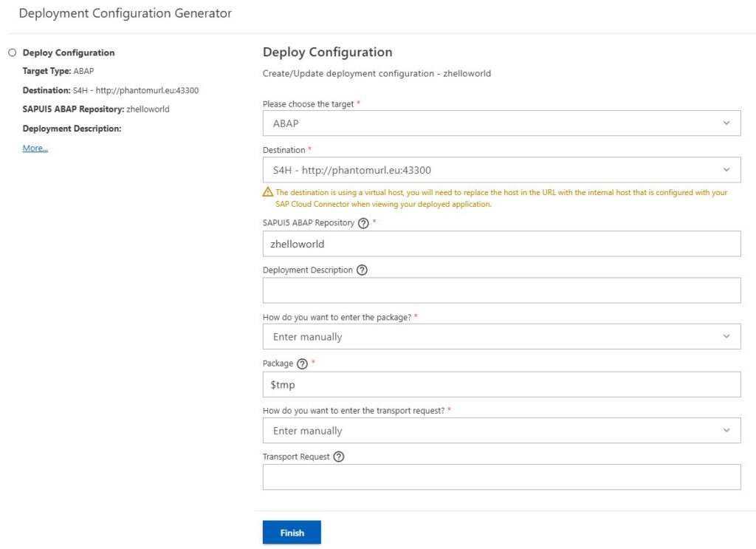Open the More... link in sidebar

[x=35, y=149]
